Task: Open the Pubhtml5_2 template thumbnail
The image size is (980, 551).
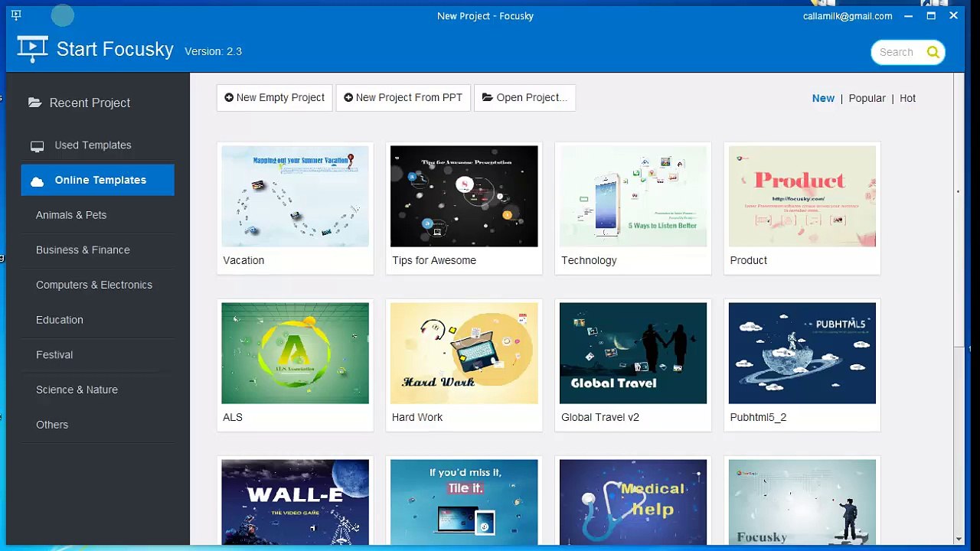Action: point(802,353)
